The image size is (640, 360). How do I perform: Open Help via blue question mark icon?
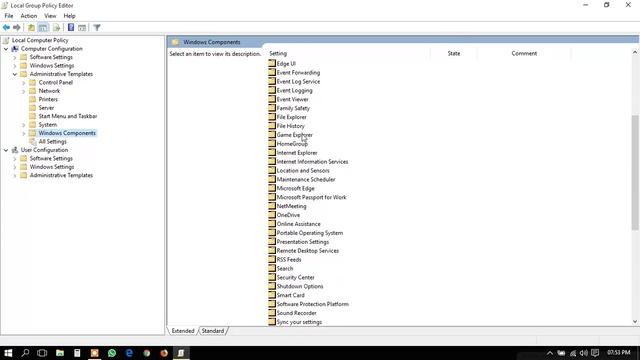71,27
